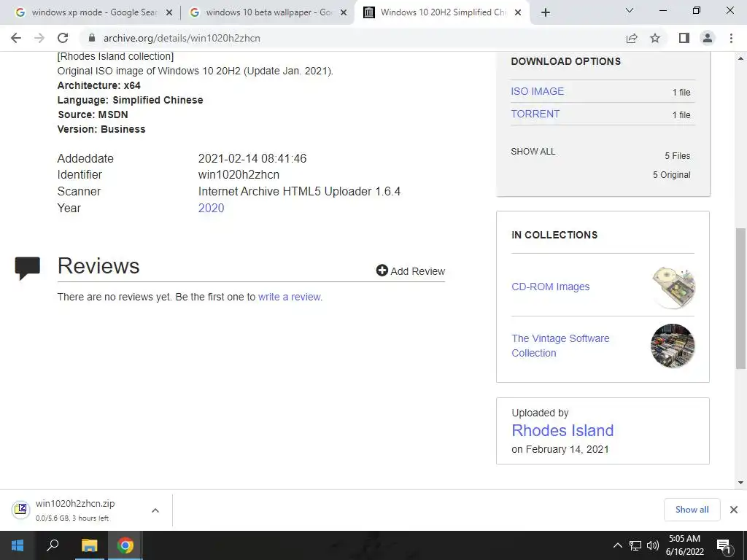Open the Chrome side panel
747x560 pixels.
coord(684,38)
